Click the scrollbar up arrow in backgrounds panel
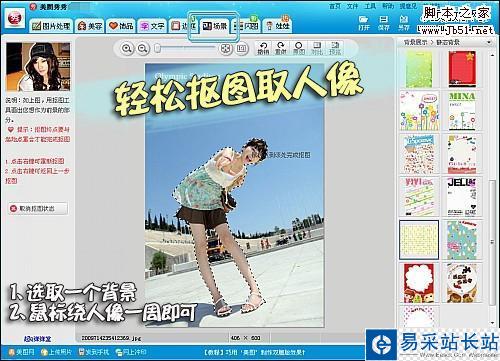 (x=492, y=56)
